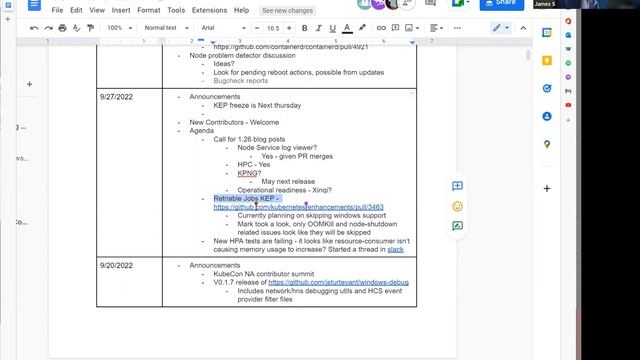This screenshot has height=360, width=640.
Task: Open Google Tasks side panel icon
Action: pos(547,89)
